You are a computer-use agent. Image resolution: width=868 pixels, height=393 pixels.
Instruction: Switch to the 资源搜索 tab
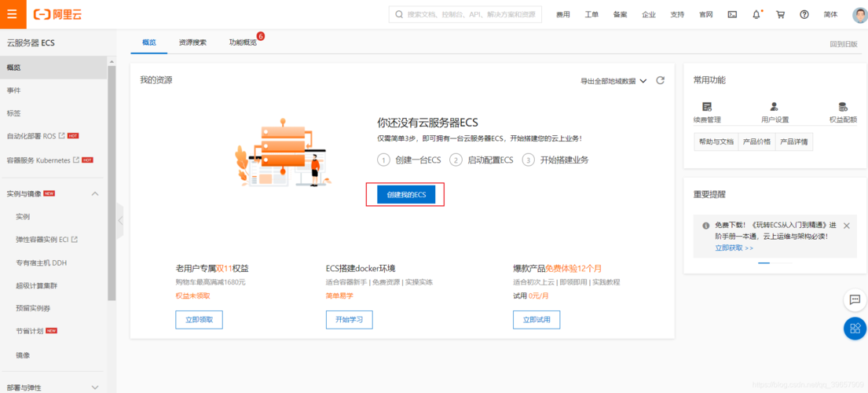tap(192, 42)
